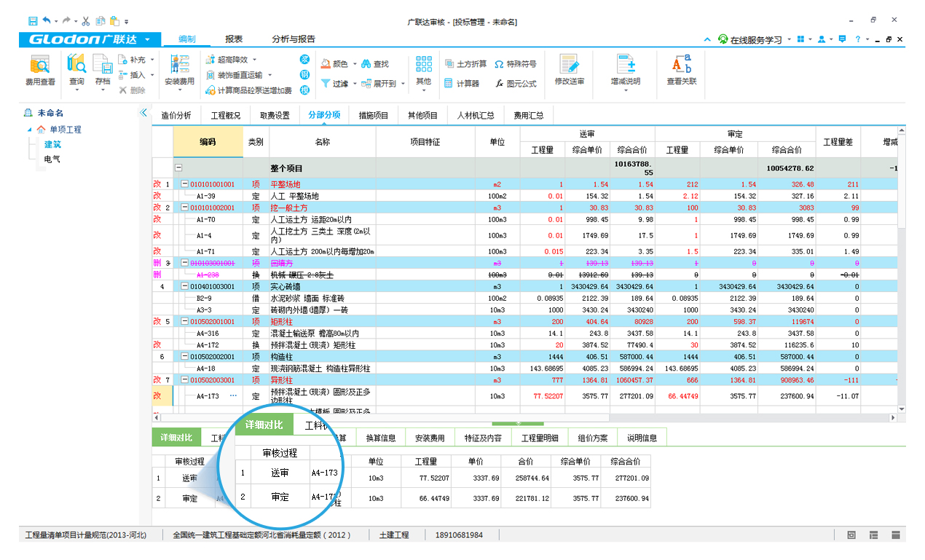Open 安装费用 installation fee tool

[x=179, y=71]
